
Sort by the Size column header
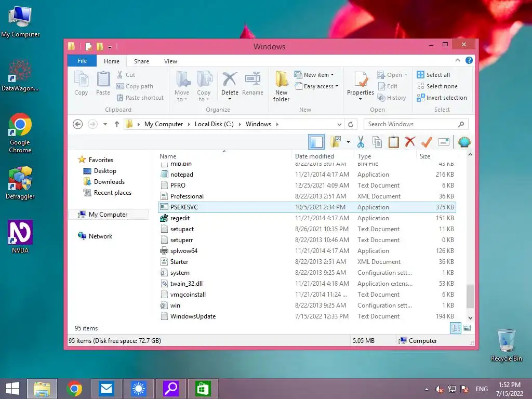[x=425, y=156]
